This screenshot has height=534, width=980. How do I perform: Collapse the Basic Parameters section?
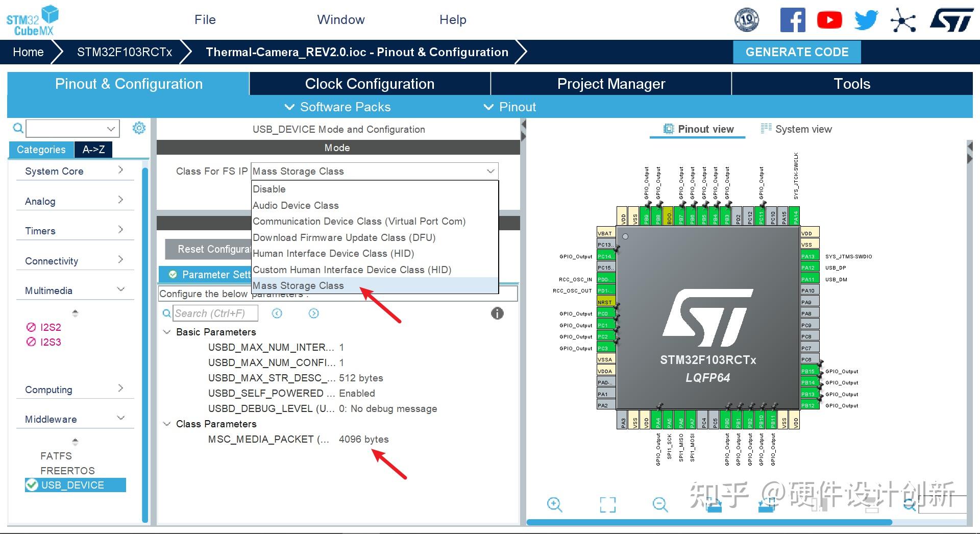166,332
